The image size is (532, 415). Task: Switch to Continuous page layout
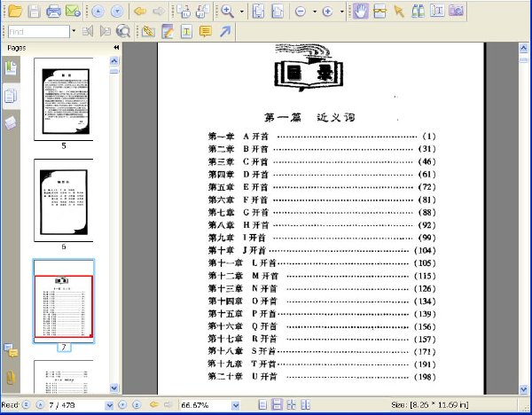pos(277,404)
